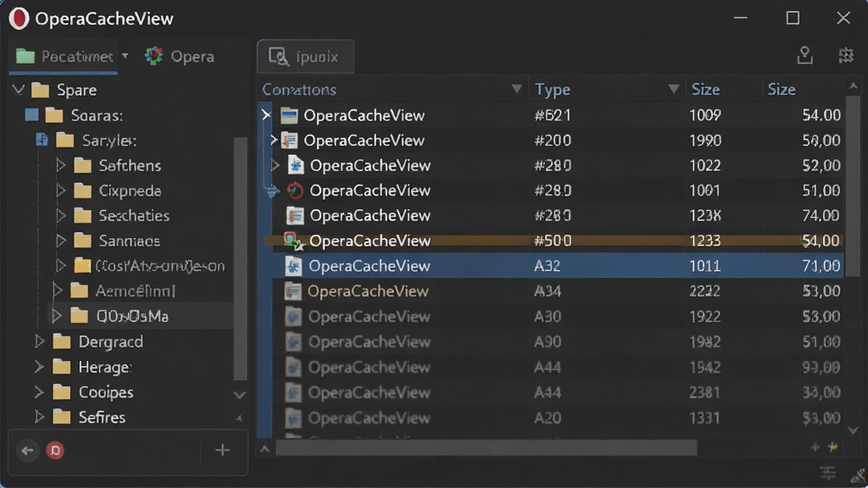Image resolution: width=868 pixels, height=488 pixels.
Task: Click the plus button in the left panel footer
Action: point(223,450)
